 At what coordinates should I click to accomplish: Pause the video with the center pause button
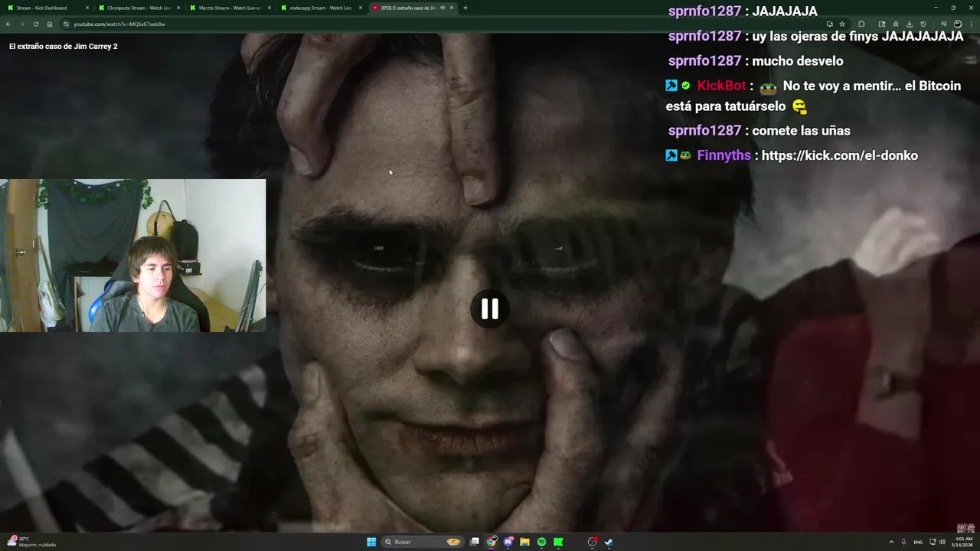[490, 309]
